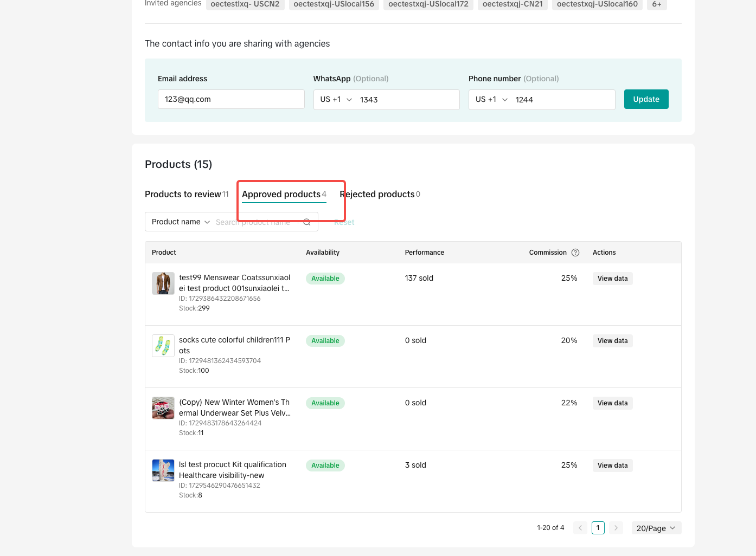This screenshot has width=756, height=556.
Task: Go to previous page arrow
Action: 580,528
